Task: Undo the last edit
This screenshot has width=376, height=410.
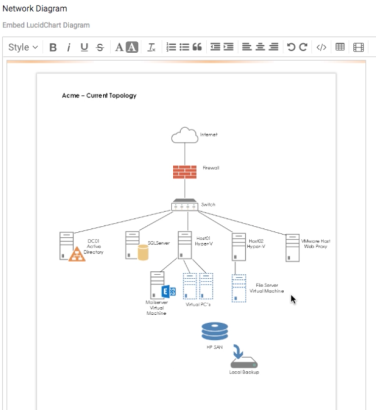Action: click(x=291, y=47)
